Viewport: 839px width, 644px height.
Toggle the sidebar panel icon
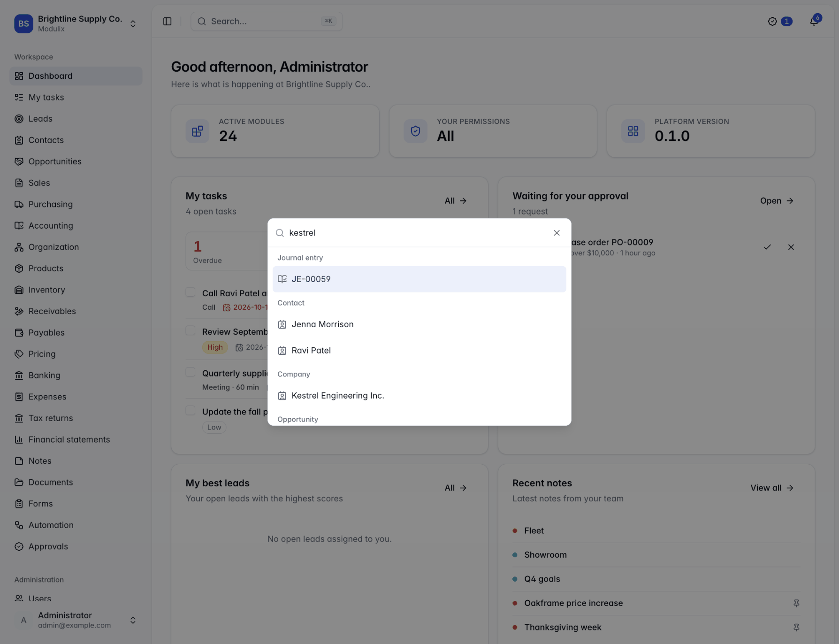coord(168,22)
